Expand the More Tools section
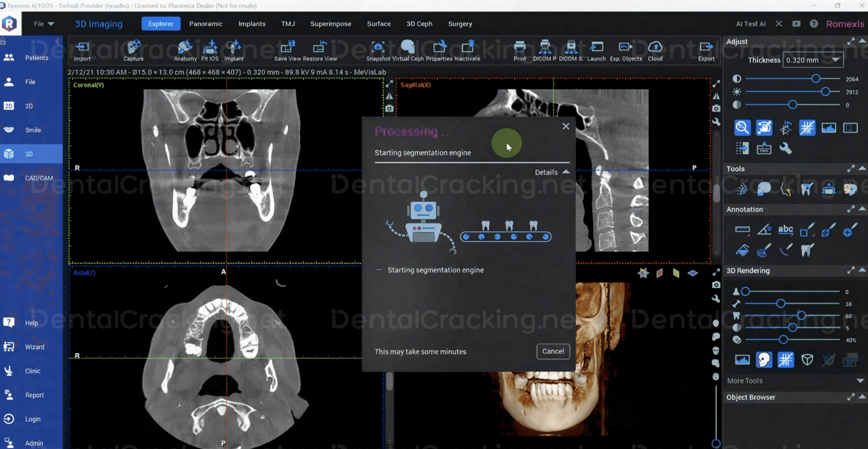 pos(860,380)
